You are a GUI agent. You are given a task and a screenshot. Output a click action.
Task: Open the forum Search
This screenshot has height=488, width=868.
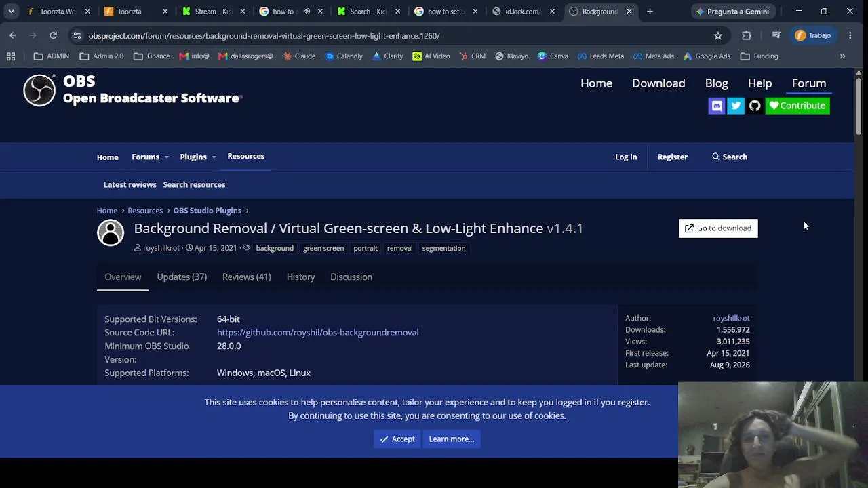[730, 157]
